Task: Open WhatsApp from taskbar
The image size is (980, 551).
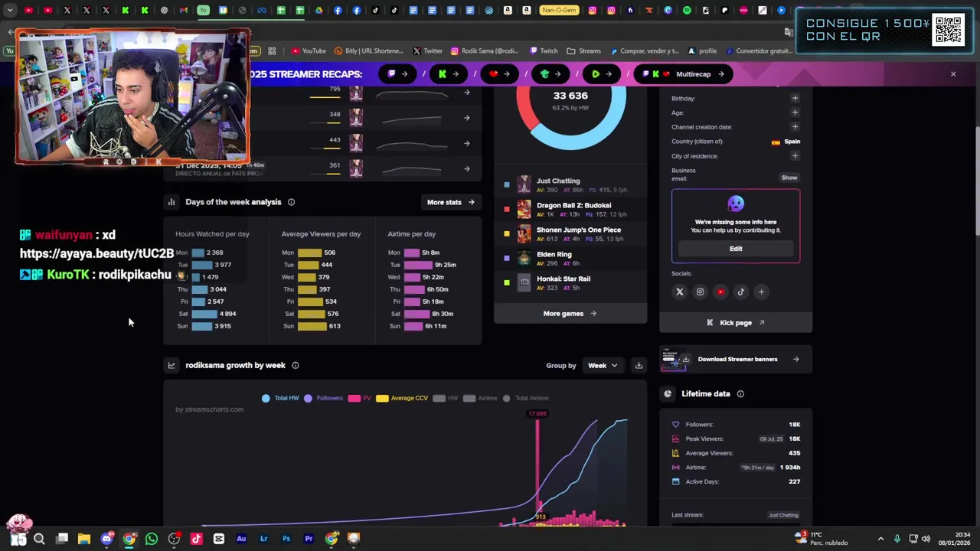Action: pyautogui.click(x=152, y=539)
